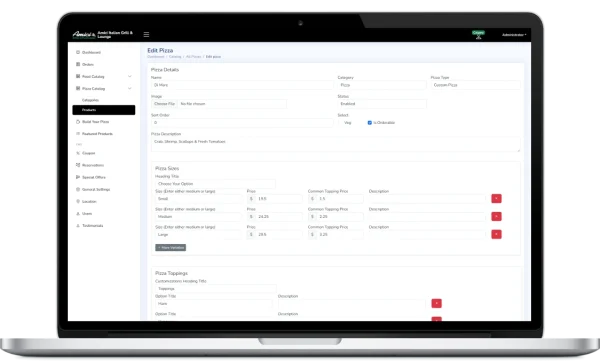Expand the Food Catalog chevron
The width and height of the screenshot is (600, 361).
pos(130,76)
